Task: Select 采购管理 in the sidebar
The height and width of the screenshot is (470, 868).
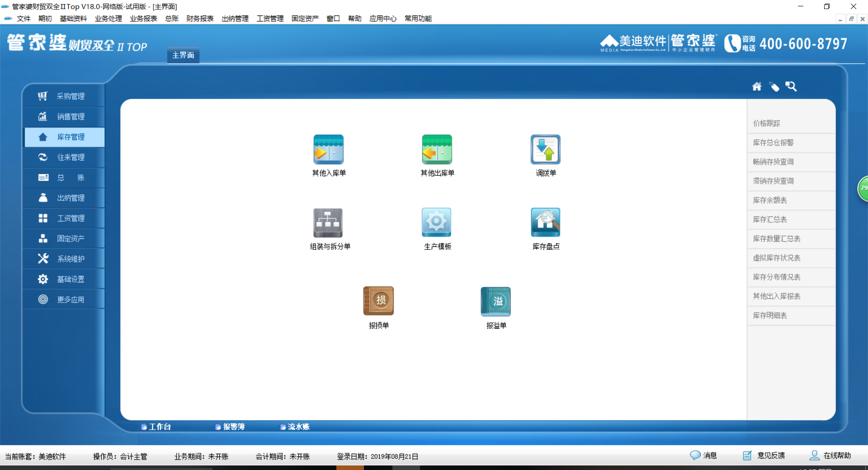Action: pos(64,96)
